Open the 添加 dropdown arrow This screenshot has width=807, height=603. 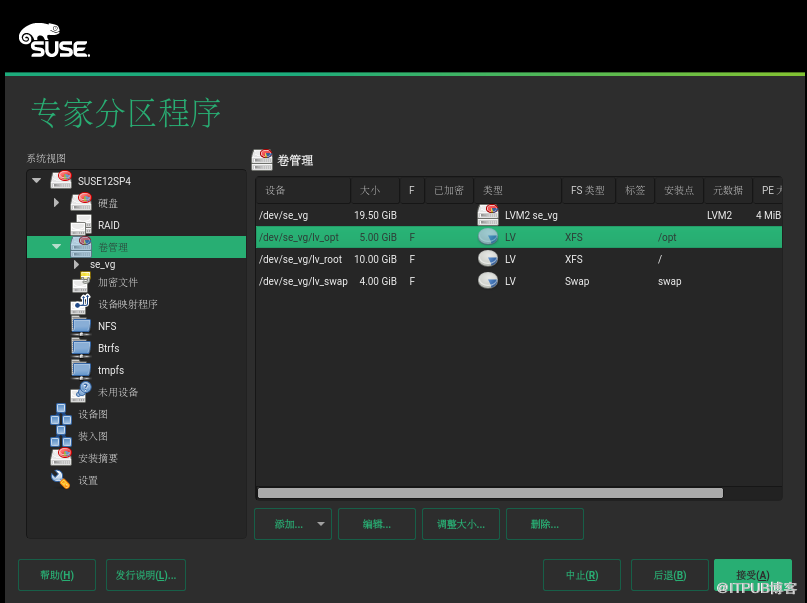coord(321,524)
